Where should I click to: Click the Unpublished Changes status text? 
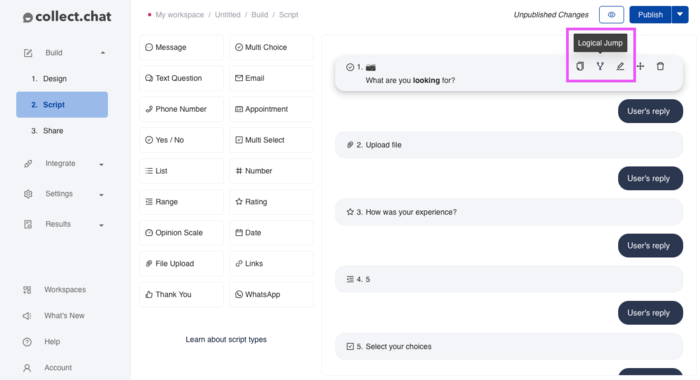point(551,15)
